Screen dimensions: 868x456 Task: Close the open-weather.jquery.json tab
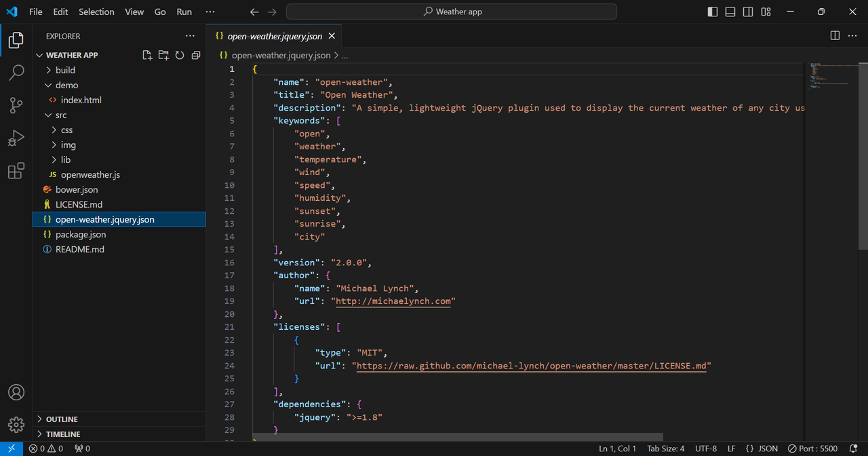332,36
